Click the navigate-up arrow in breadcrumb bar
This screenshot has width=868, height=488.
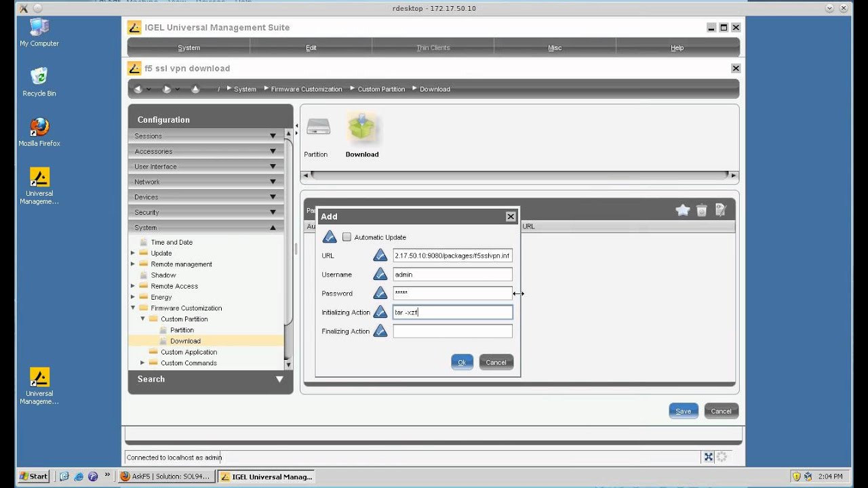(195, 89)
